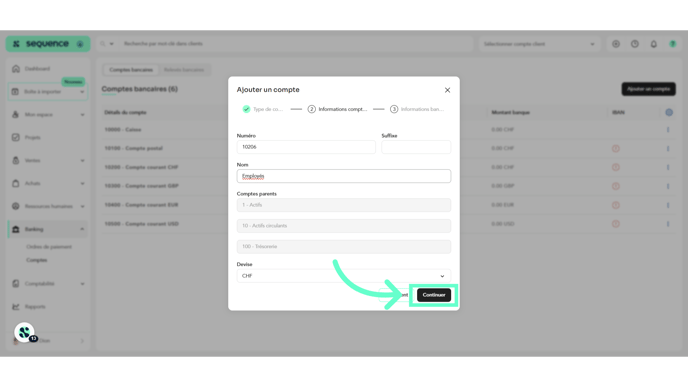This screenshot has height=387, width=688.
Task: Collapse the Banking menu chevron
Action: 82,229
